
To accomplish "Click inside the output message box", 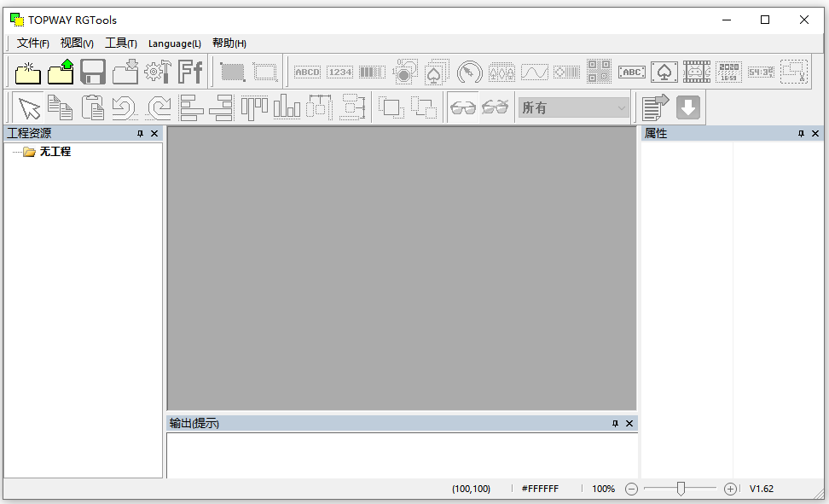I will [402, 456].
